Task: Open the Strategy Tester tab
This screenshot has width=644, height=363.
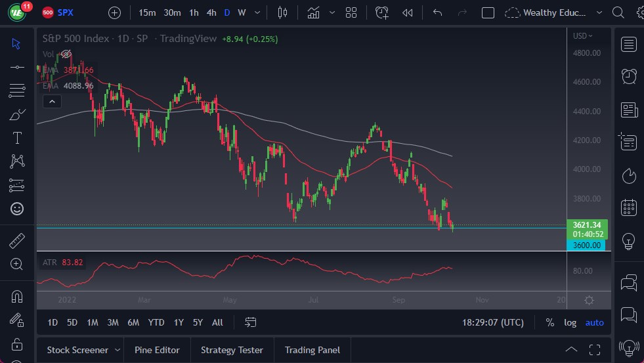Action: (x=232, y=350)
